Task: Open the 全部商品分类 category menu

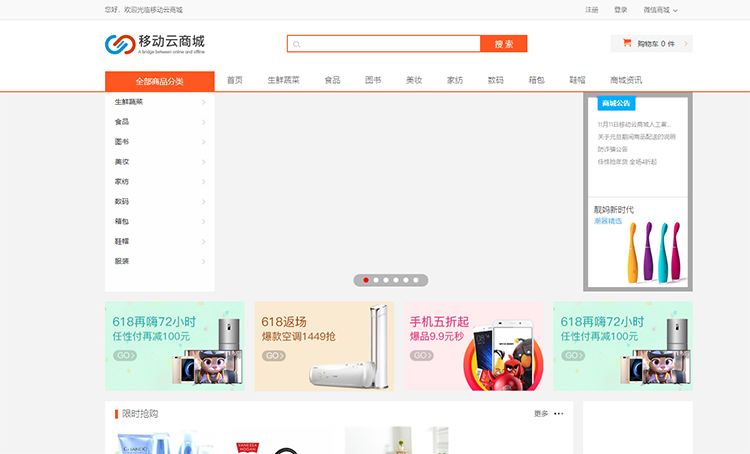Action: (160, 81)
